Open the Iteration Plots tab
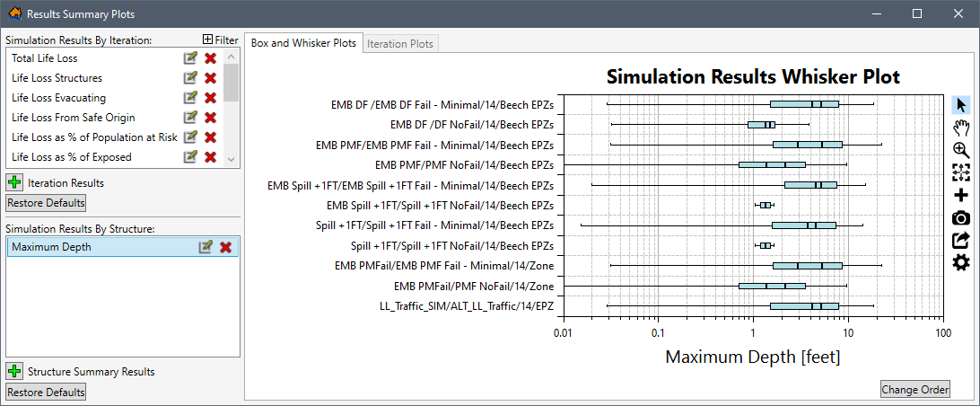The height and width of the screenshot is (406, 980). pyautogui.click(x=400, y=44)
